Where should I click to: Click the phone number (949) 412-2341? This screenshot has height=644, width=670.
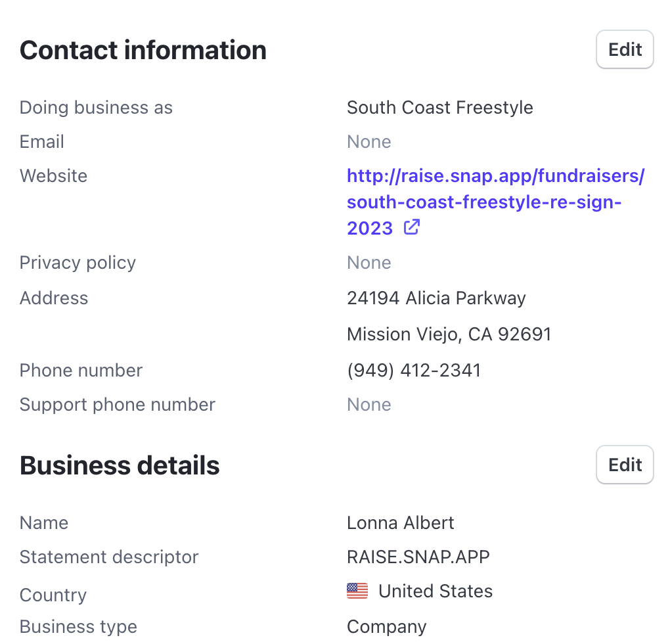point(414,370)
